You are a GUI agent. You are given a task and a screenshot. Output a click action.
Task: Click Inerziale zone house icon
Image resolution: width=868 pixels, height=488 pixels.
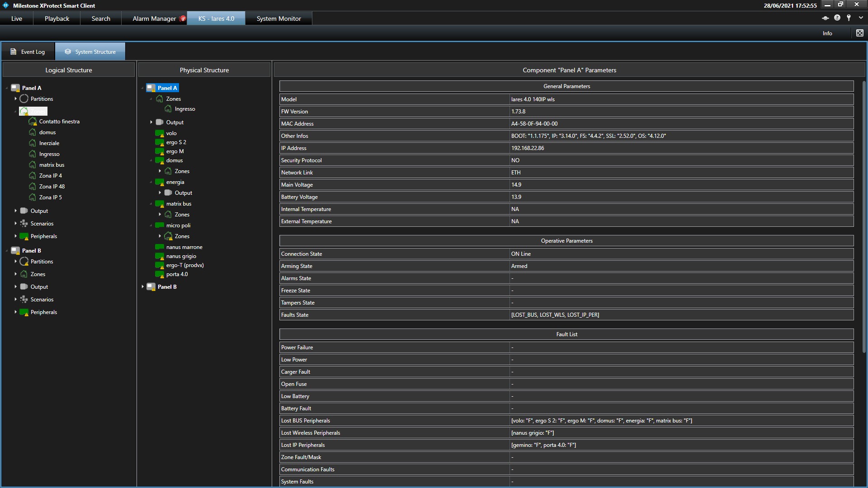(x=33, y=143)
